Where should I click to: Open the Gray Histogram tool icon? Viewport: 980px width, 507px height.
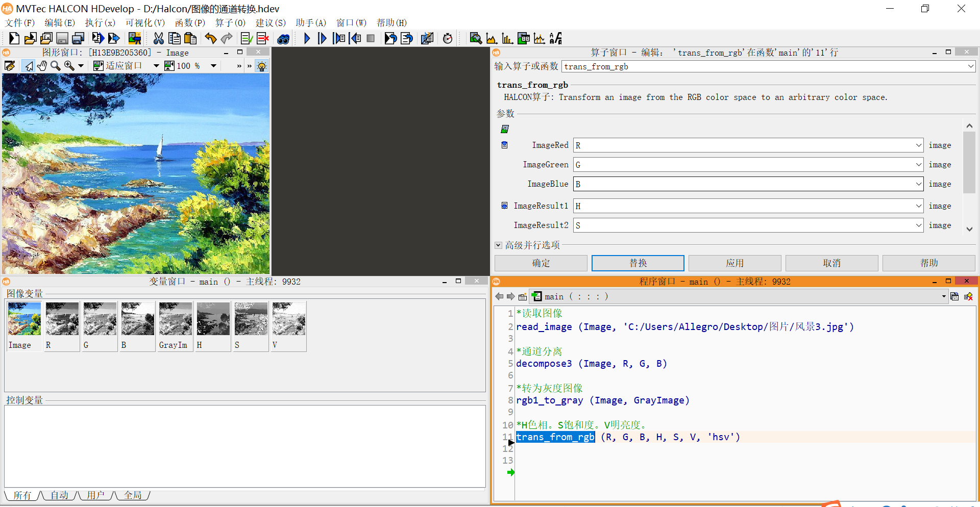click(x=492, y=38)
